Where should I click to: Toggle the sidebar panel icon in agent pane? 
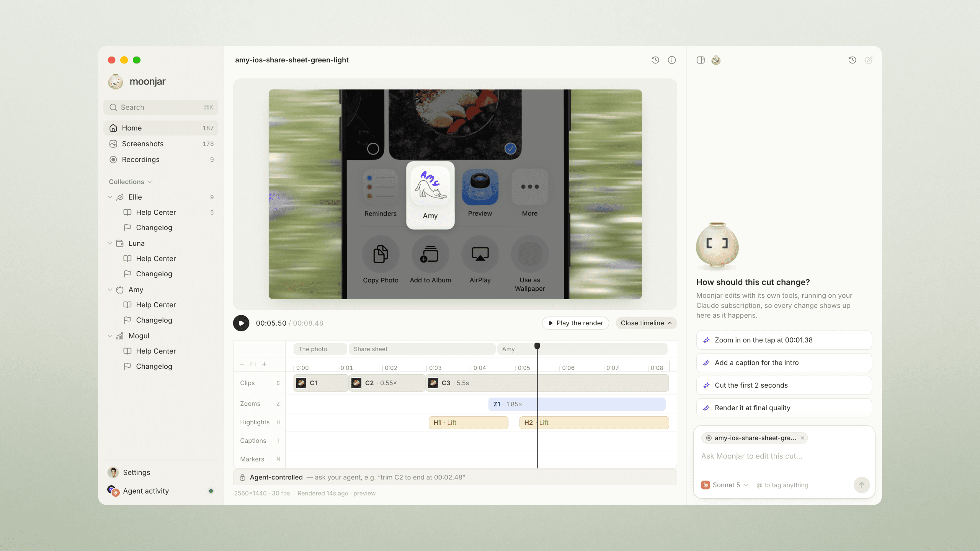point(701,60)
